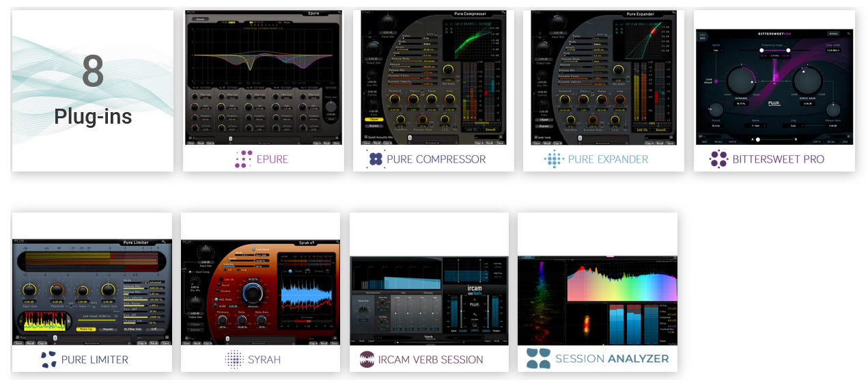Open the Pure Limiter screenshot thumbnail
The width and height of the screenshot is (868, 391).
coord(92,292)
